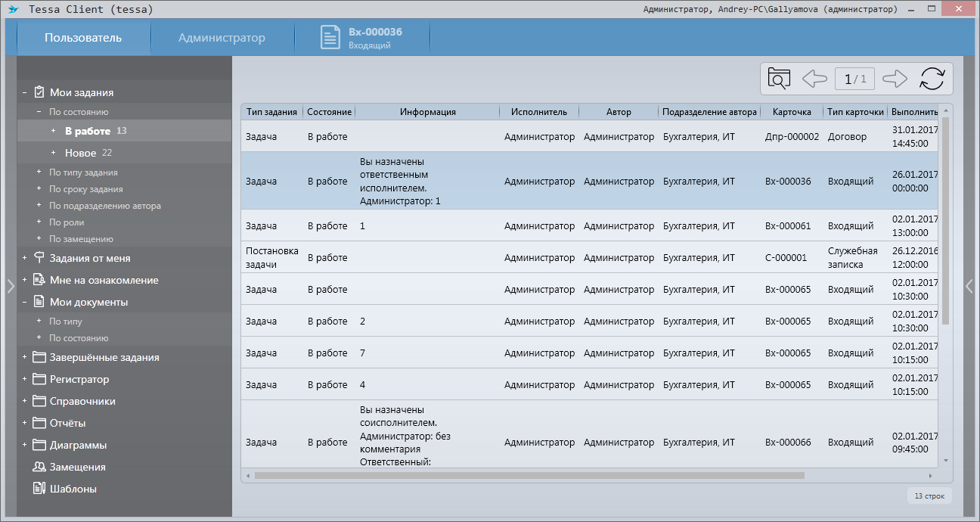Sort by Подразделение автора column header
980x522 pixels.
point(709,112)
